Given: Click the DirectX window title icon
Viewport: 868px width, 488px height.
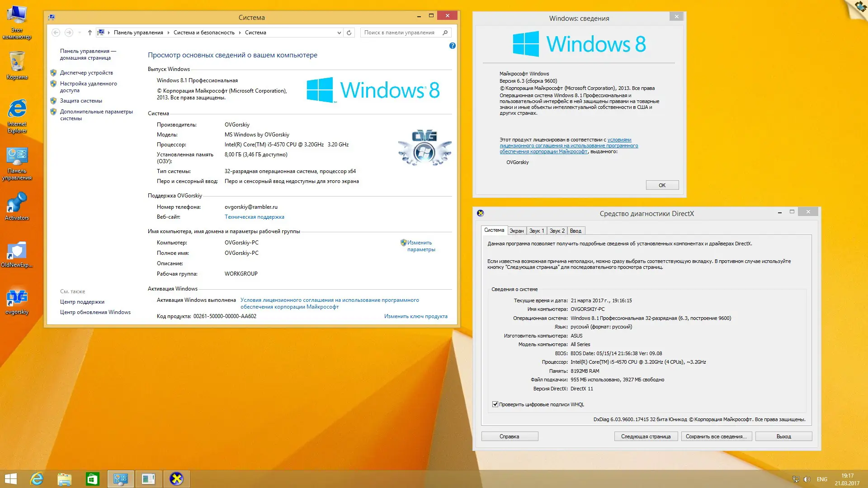Looking at the screenshot, I should pos(480,213).
